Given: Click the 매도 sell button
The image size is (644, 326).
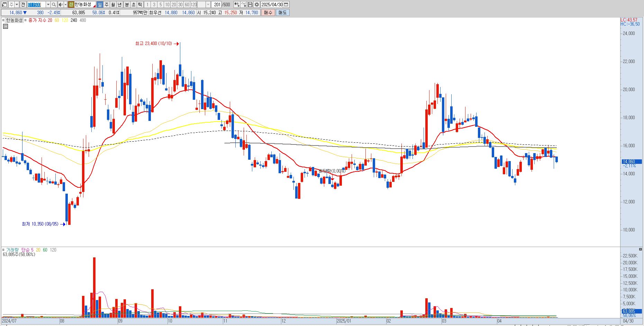Looking at the screenshot, I should [282, 12].
